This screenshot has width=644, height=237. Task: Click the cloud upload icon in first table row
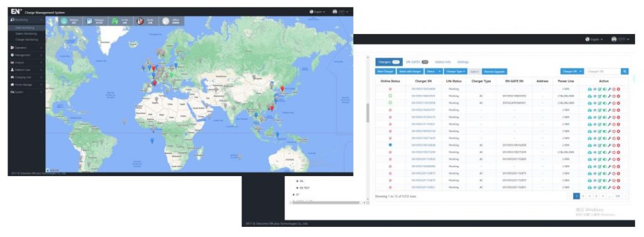coord(590,89)
